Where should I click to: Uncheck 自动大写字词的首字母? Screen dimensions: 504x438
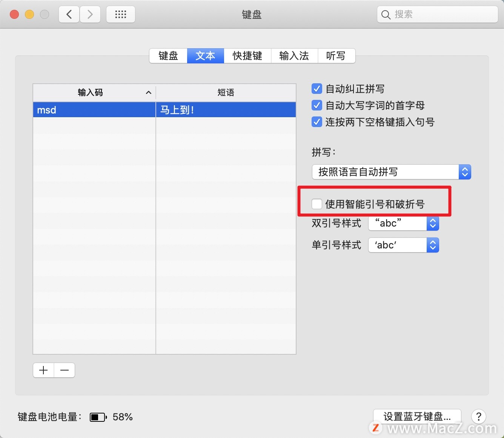(317, 105)
